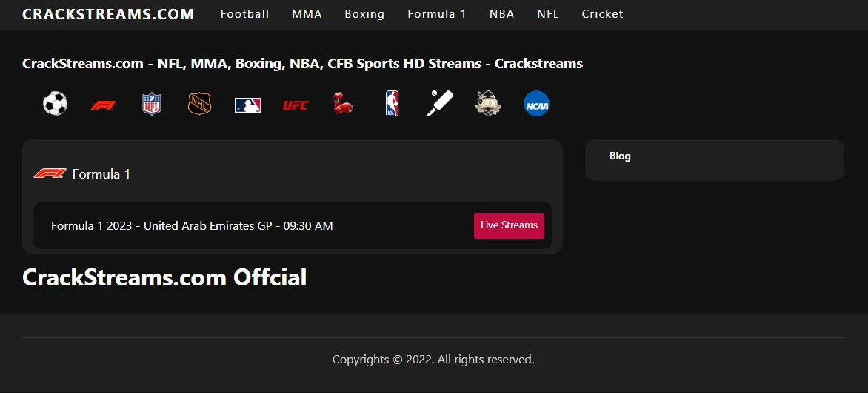Go to MMA in the navigation bar
This screenshot has height=393, width=868.
307,14
